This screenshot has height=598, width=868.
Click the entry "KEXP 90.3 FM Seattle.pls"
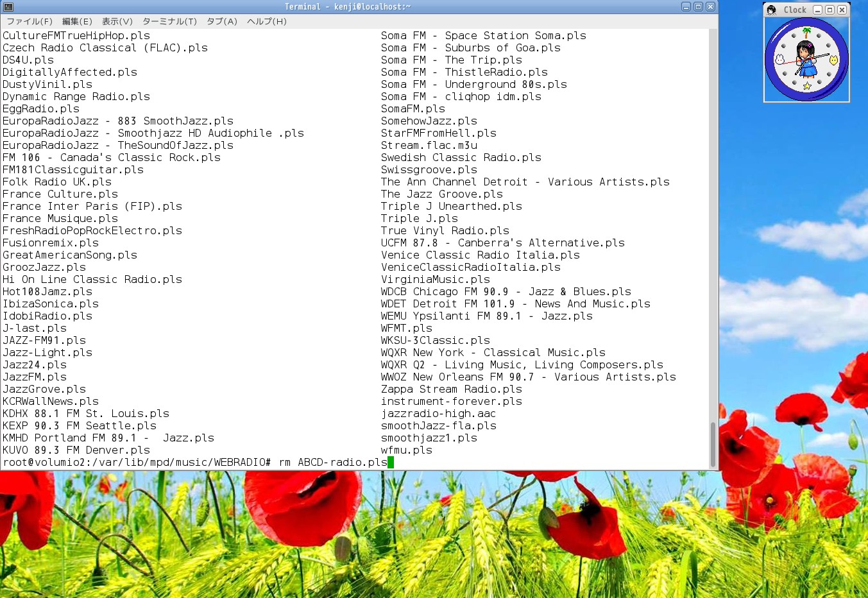pos(79,425)
